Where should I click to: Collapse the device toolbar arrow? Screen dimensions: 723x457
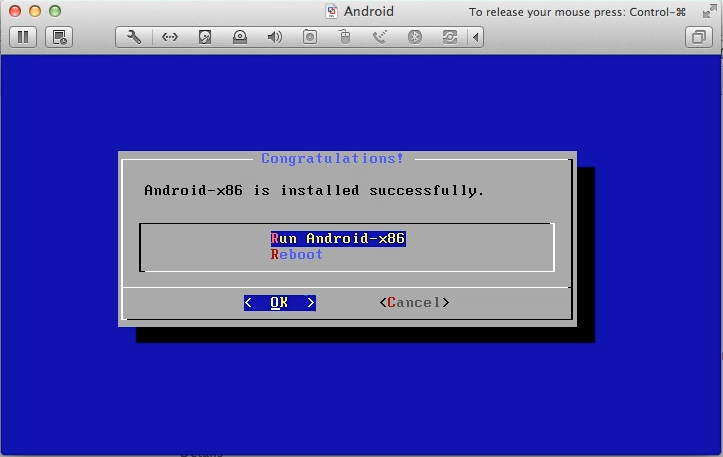click(475, 37)
